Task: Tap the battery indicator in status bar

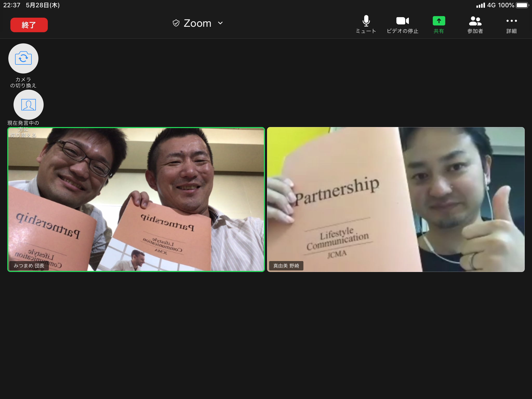Action: [x=522, y=5]
